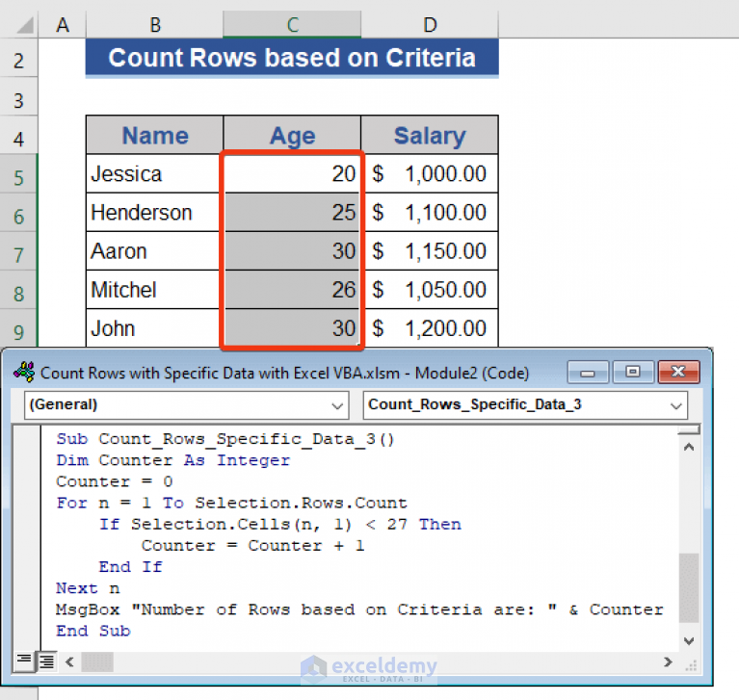Select row 4 header
Viewport: 739px width, 700px height.
(19, 135)
